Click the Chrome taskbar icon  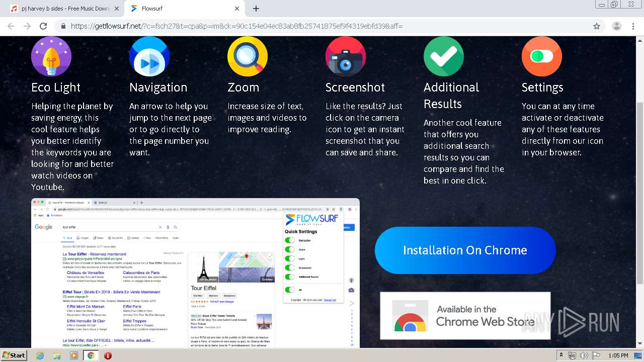point(91,355)
